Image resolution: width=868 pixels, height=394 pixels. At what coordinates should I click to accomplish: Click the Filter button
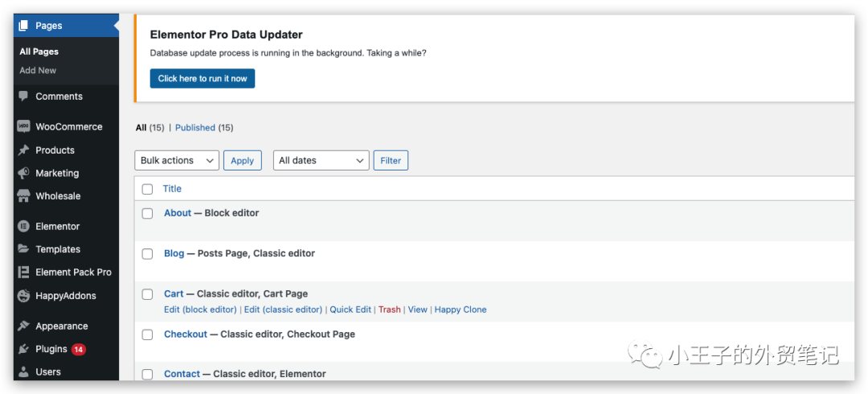pos(391,160)
